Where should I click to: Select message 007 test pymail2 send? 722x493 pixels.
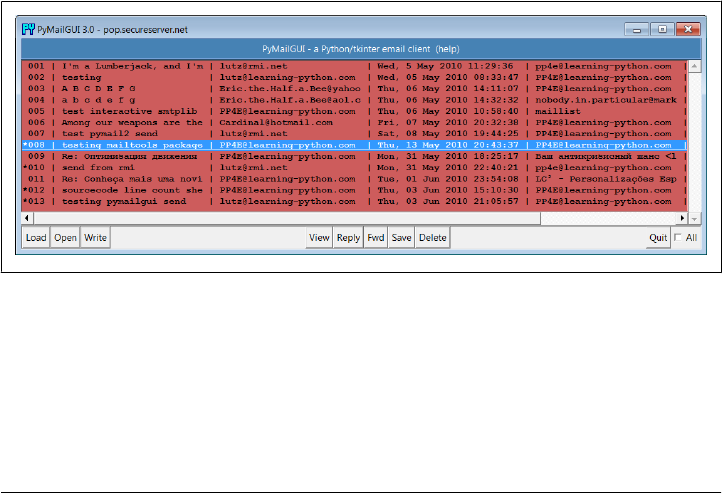click(x=354, y=133)
